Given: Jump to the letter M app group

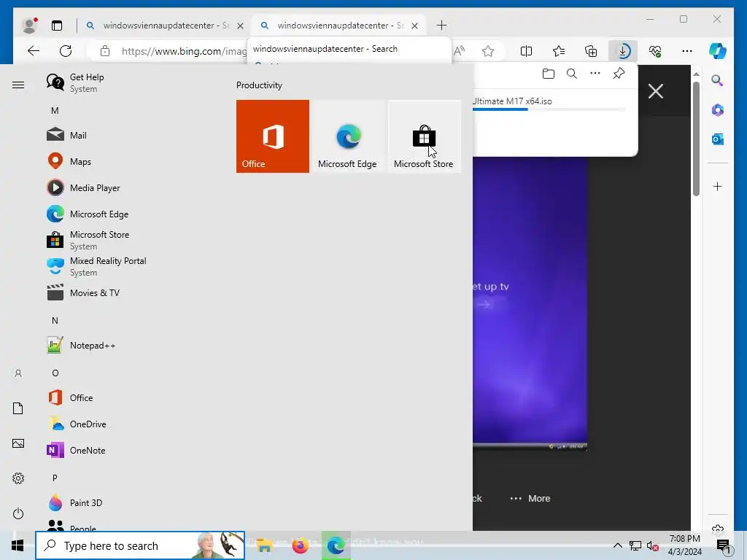Looking at the screenshot, I should [x=55, y=111].
